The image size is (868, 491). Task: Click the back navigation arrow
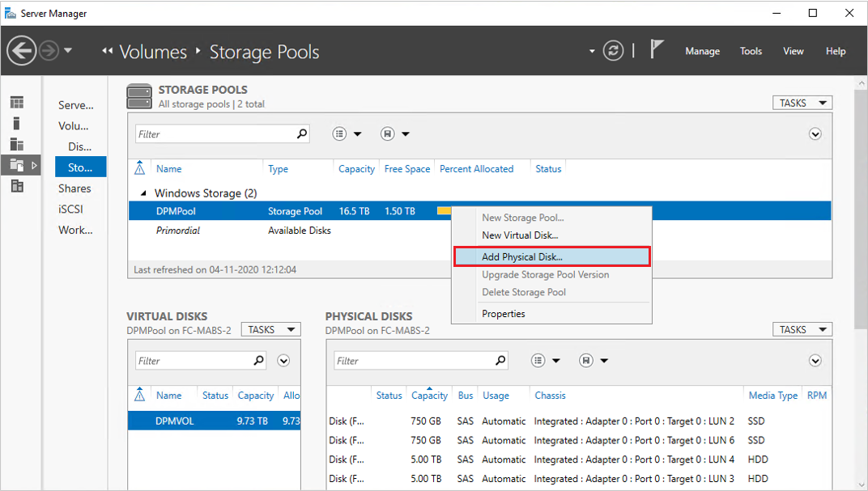22,51
